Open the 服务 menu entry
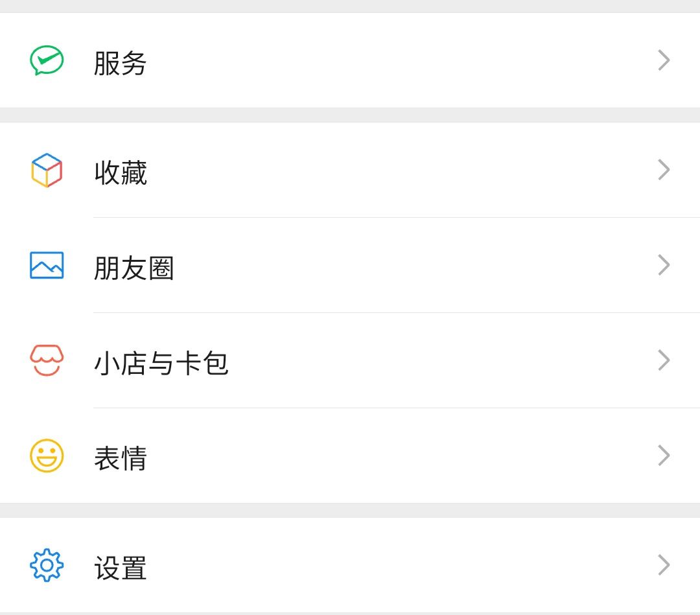Image resolution: width=700 pixels, height=615 pixels. 121,64
